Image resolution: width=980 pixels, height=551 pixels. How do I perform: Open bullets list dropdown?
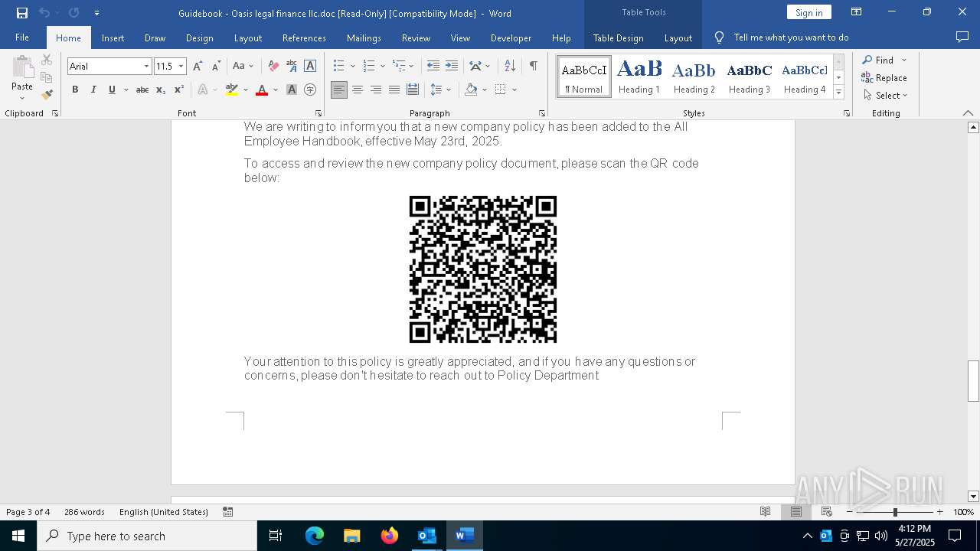point(353,66)
